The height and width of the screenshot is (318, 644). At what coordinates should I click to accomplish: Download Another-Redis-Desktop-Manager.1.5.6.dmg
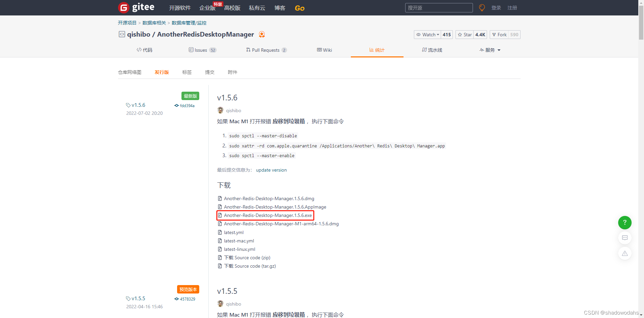[269, 198]
